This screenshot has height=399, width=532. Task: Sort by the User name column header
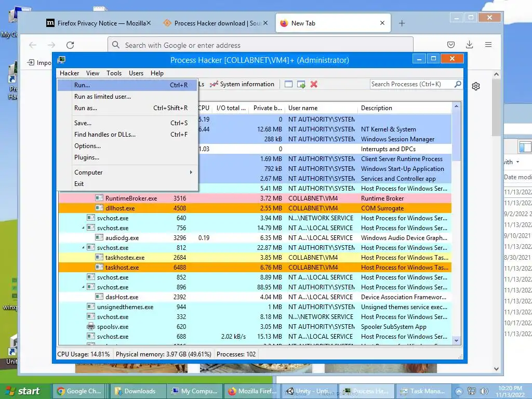click(x=321, y=108)
